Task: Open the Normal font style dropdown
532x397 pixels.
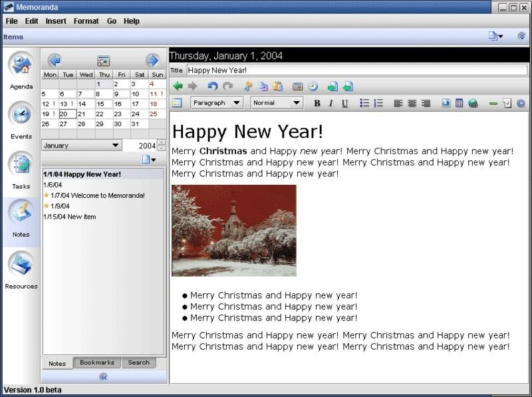Action: 276,103
